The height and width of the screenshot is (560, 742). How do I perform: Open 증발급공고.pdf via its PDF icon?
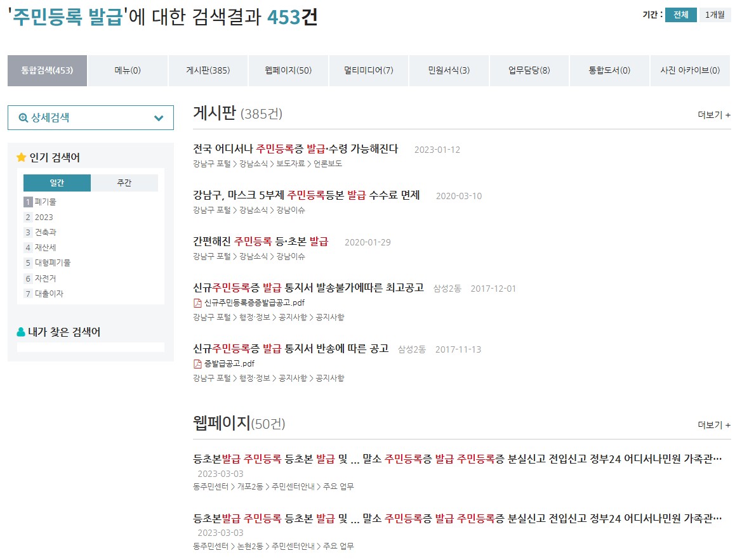(198, 363)
